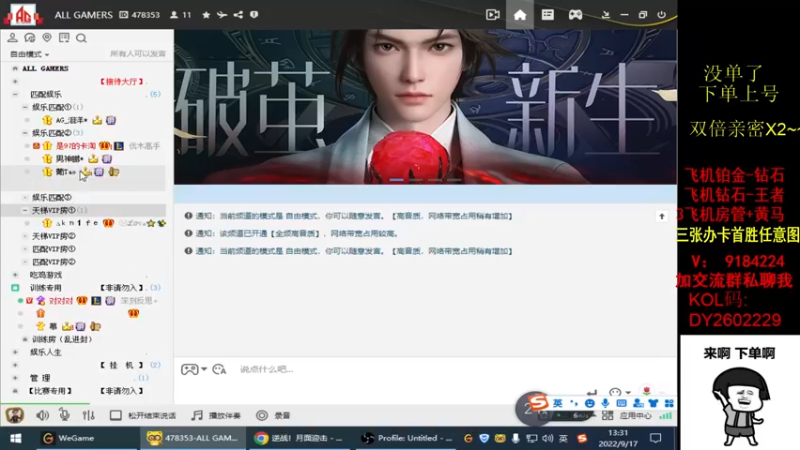Open the 匹配VIP房② channel

pos(54,262)
